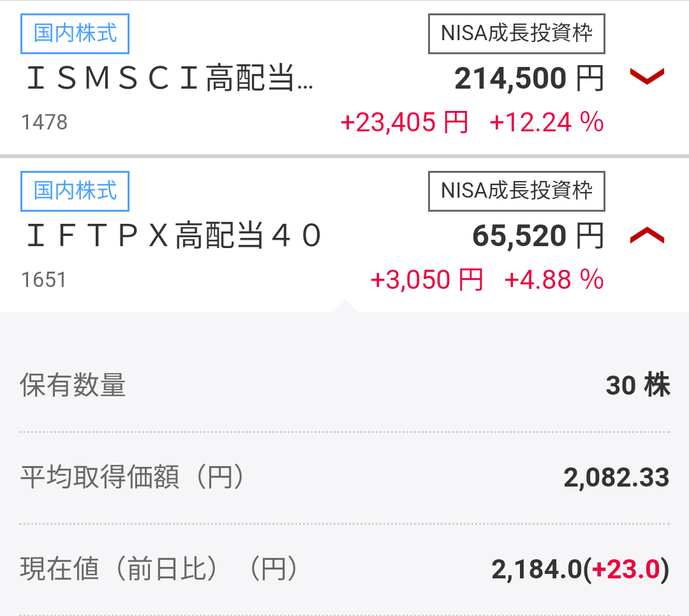The width and height of the screenshot is (689, 616).
Task: Click stock code 1651
Action: 44,279
